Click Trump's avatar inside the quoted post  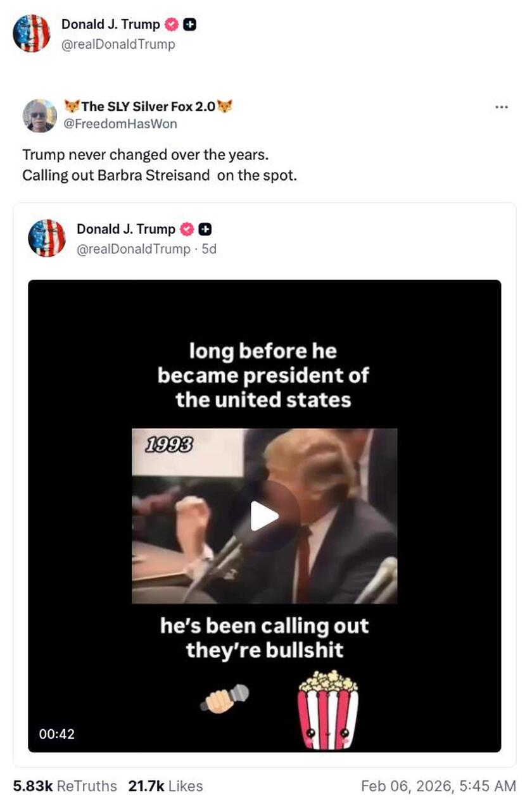pyautogui.click(x=48, y=239)
